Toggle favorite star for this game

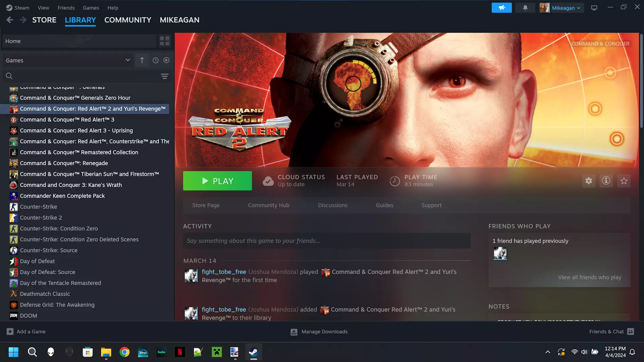click(624, 181)
